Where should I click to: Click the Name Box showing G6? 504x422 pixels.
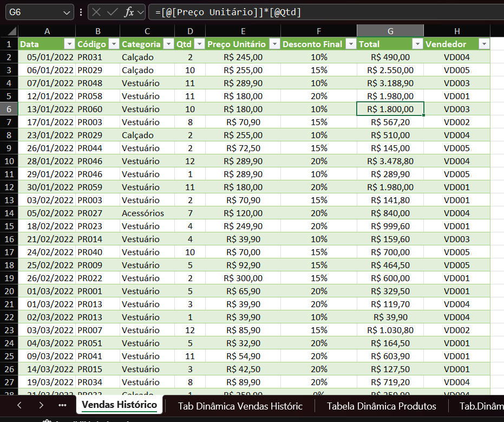pyautogui.click(x=39, y=12)
